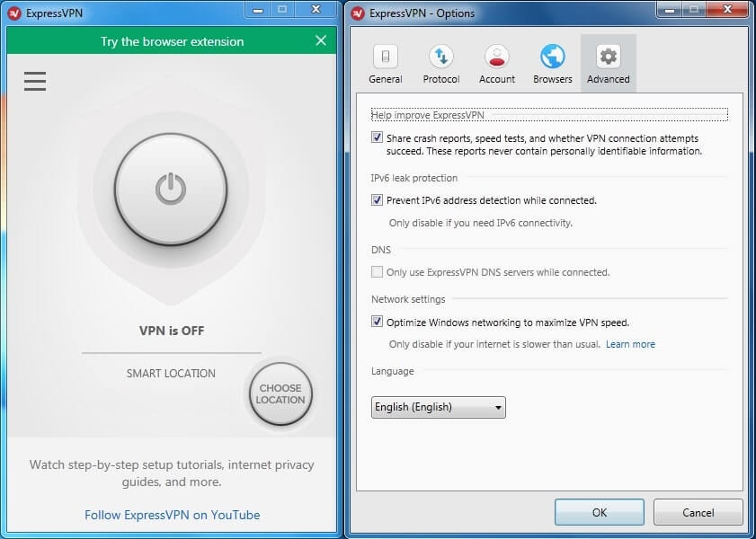Image resolution: width=756 pixels, height=539 pixels.
Task: Click the Smart Location label
Action: tap(171, 374)
